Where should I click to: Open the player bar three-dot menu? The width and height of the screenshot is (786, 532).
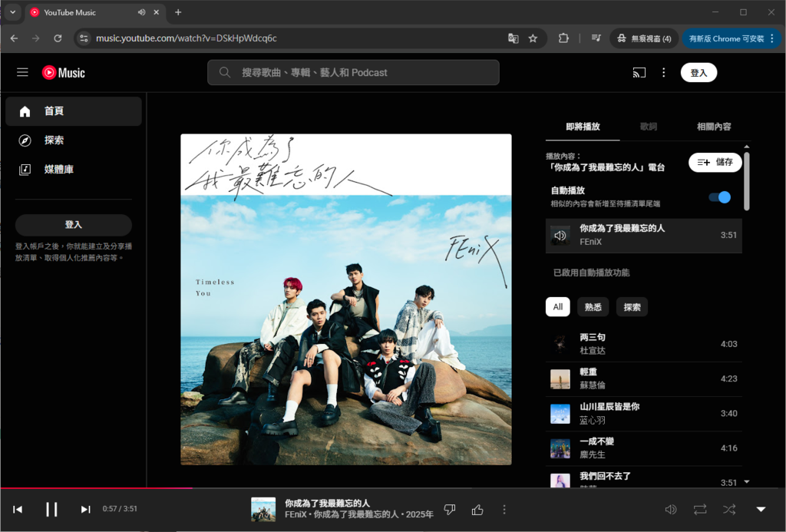point(504,510)
